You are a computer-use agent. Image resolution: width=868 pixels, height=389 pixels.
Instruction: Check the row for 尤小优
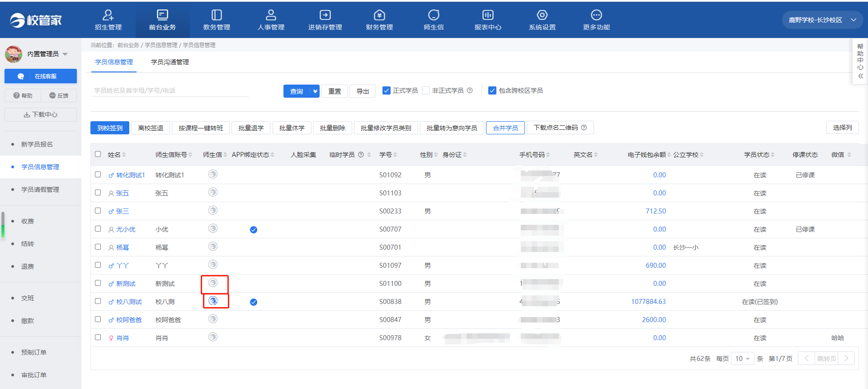point(98,228)
